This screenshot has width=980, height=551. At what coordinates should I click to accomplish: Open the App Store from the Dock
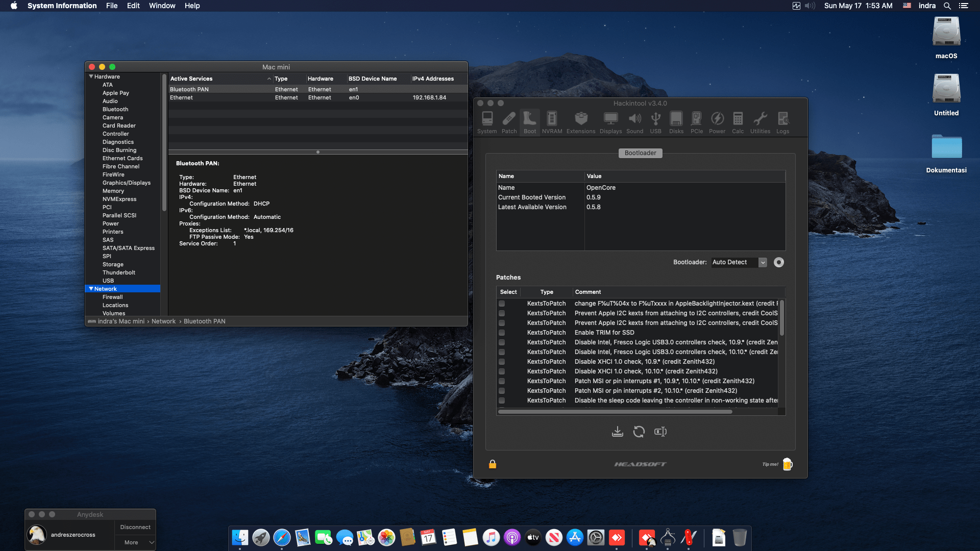pos(575,538)
